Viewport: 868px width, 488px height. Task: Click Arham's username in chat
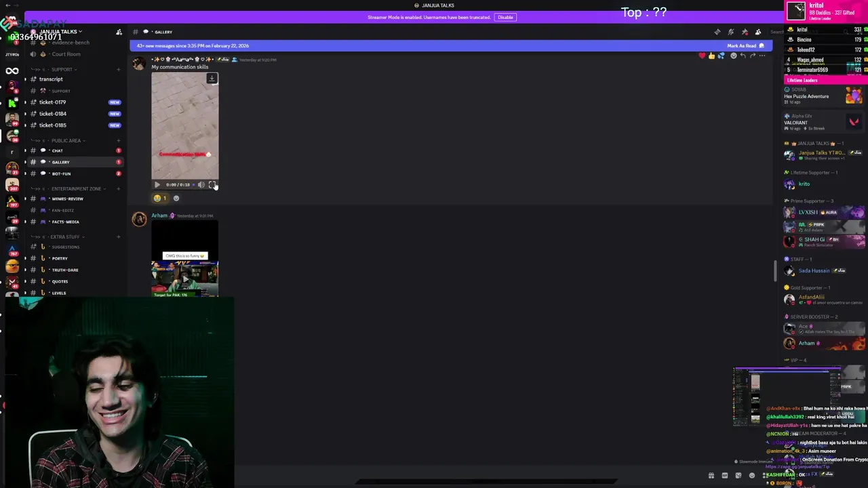159,216
